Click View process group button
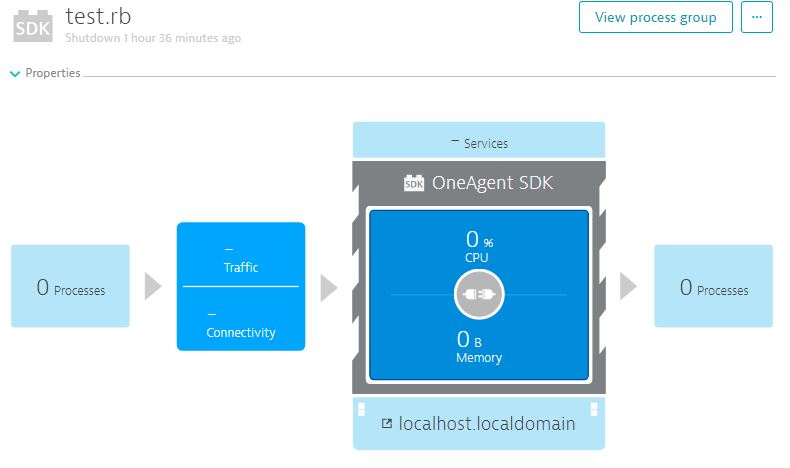This screenshot has width=790, height=468. pos(655,17)
